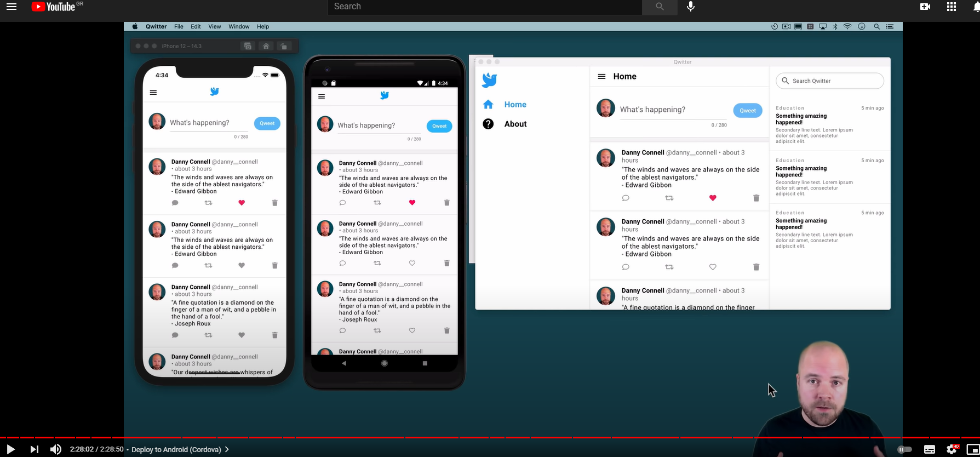Open the Window menu
The image size is (980, 457).
click(239, 26)
